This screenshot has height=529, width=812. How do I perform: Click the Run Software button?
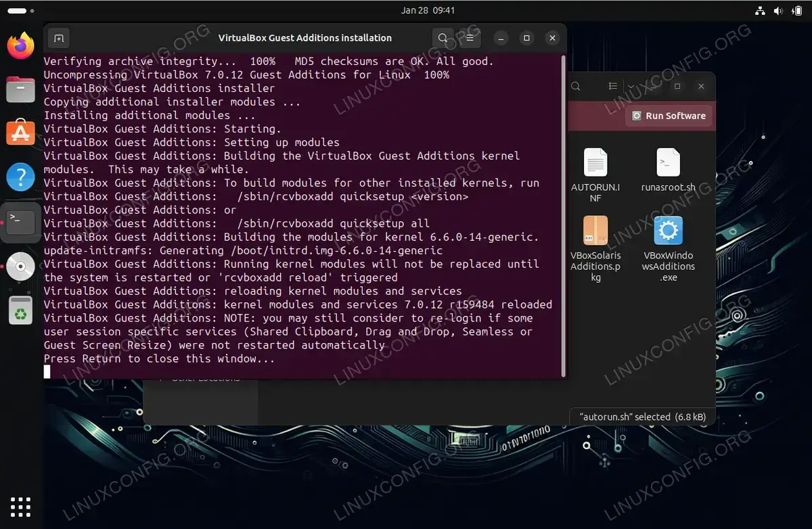coord(669,116)
